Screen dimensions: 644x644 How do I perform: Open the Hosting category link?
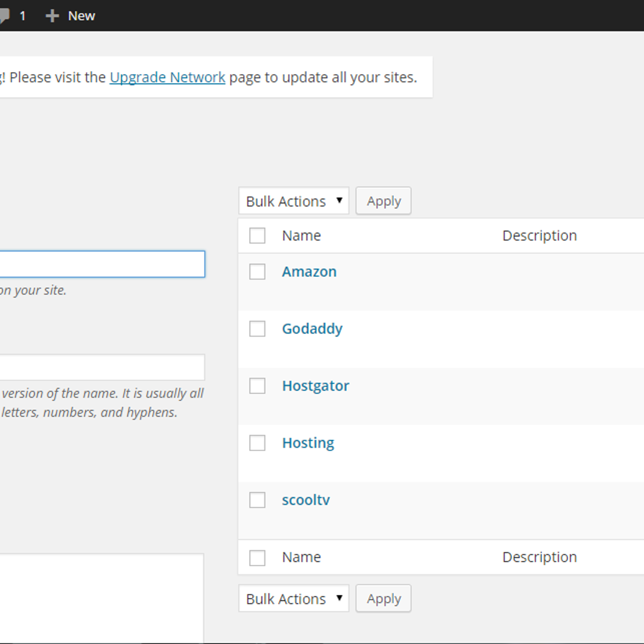308,443
